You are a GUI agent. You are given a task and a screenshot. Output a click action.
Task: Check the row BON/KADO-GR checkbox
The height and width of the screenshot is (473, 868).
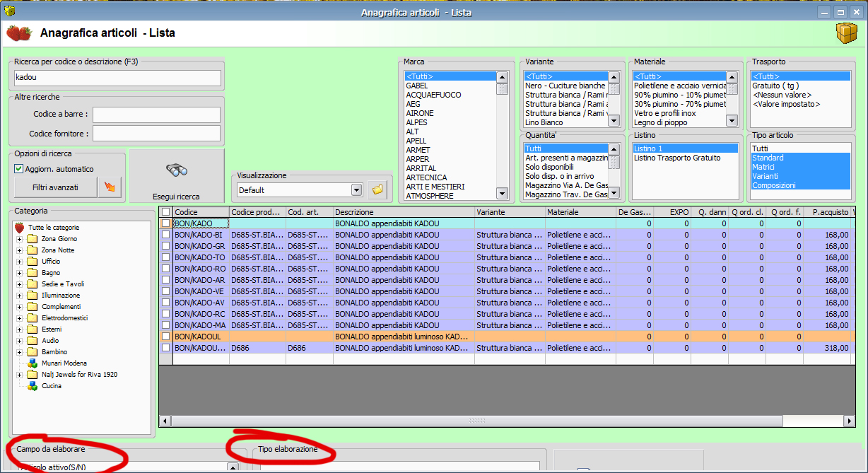click(x=165, y=246)
